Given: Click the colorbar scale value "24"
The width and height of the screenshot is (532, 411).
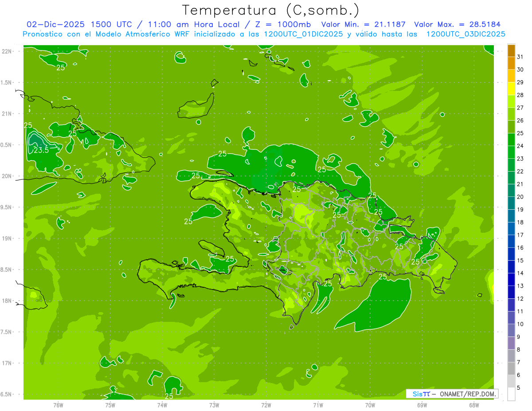Looking at the screenshot, I should click(520, 146).
